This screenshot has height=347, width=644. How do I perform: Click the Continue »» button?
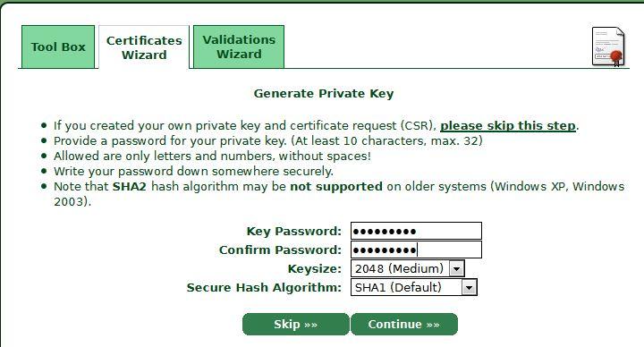(x=404, y=325)
